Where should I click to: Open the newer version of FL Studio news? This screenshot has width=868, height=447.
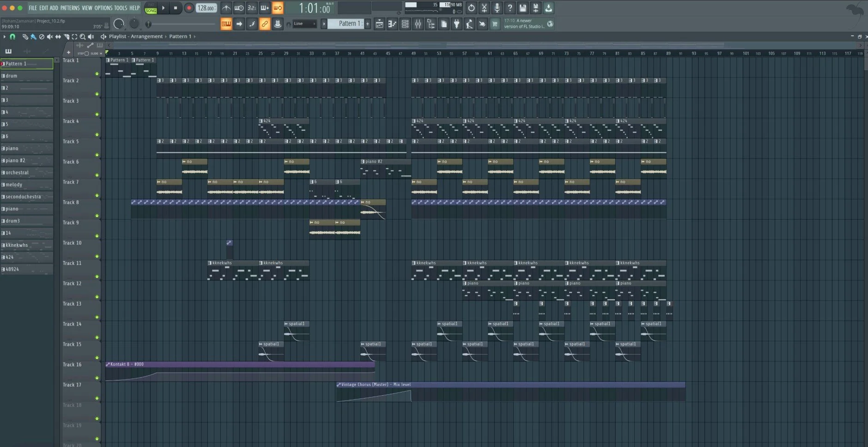(528, 24)
